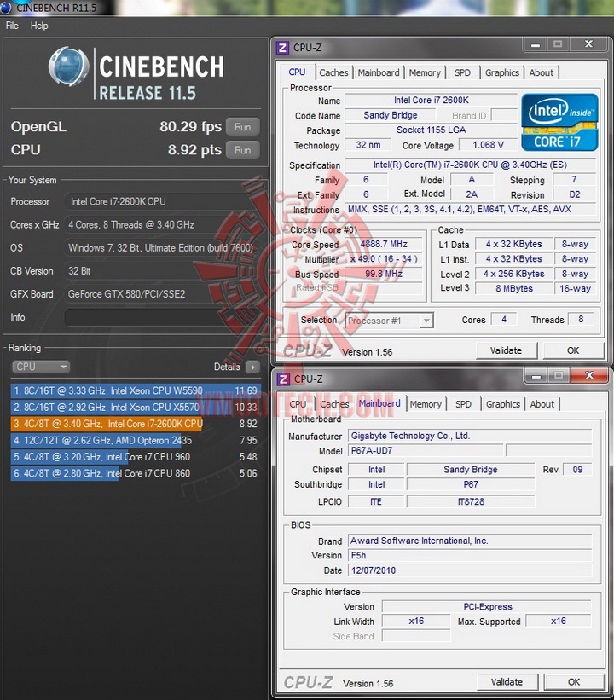Switch to About tab in lower CPU-Z window
The height and width of the screenshot is (700, 614).
click(x=542, y=404)
